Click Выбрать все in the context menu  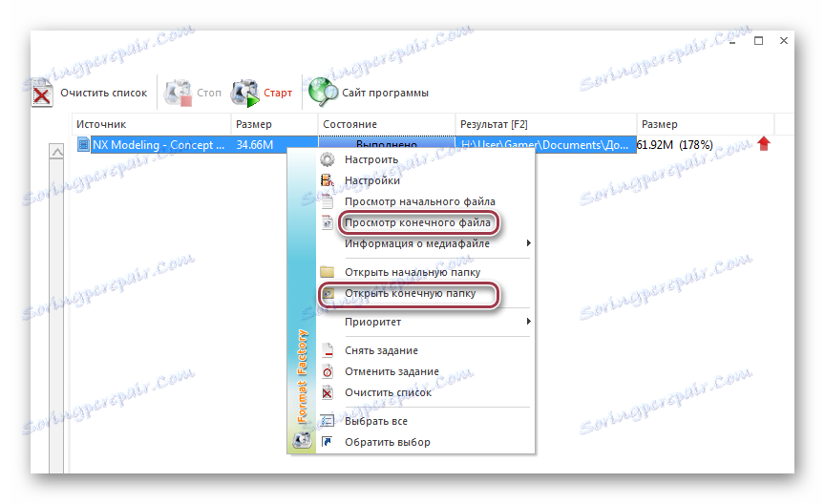(x=376, y=421)
